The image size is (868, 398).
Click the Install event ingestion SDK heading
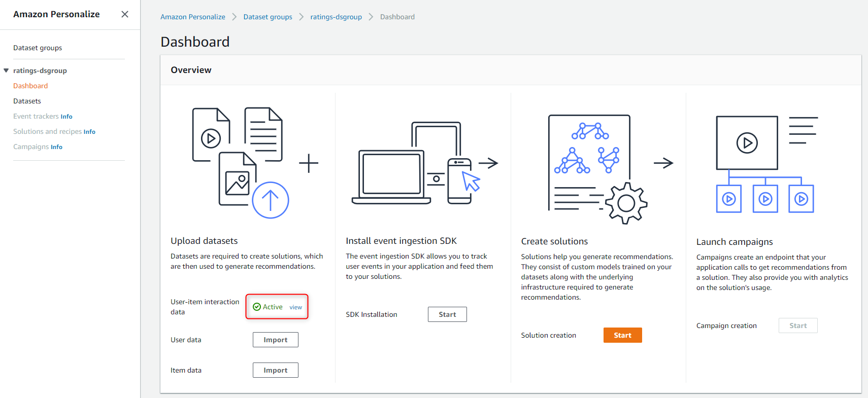click(x=401, y=241)
